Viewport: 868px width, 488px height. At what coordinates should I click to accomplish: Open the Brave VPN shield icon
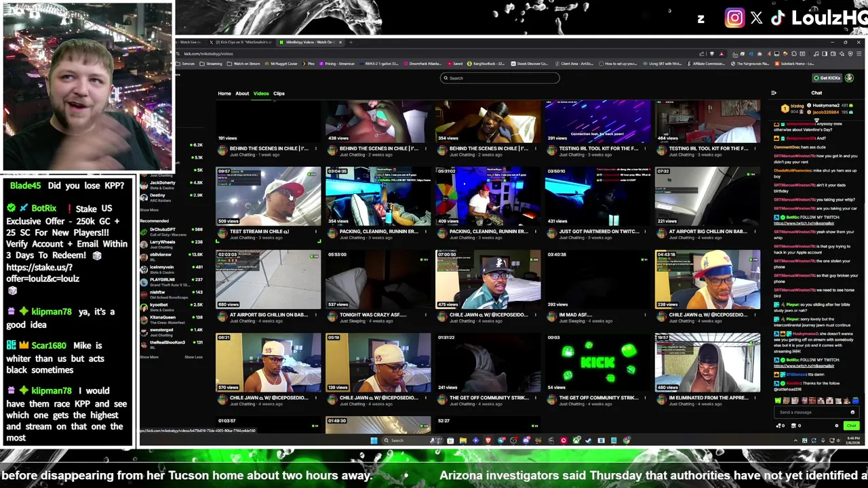coord(850,54)
